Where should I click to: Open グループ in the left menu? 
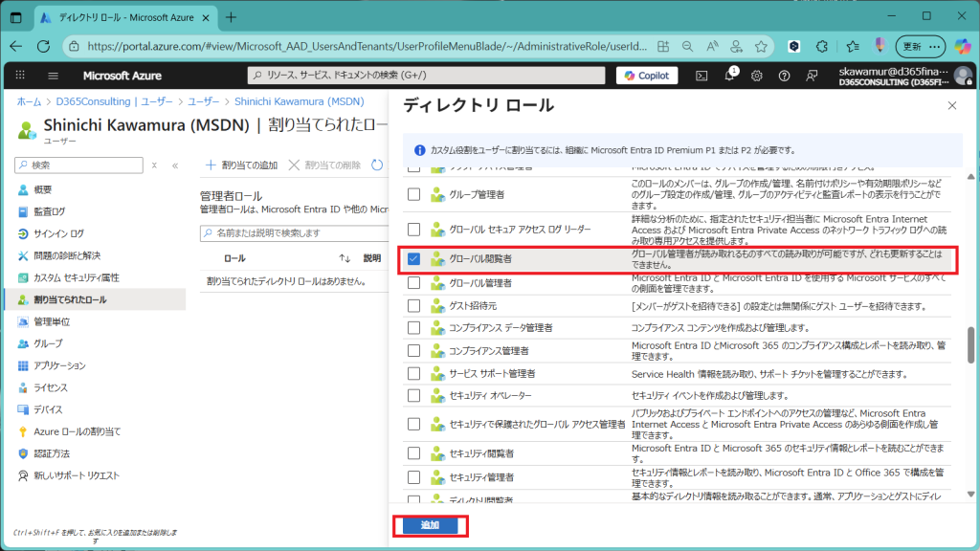[x=48, y=343]
